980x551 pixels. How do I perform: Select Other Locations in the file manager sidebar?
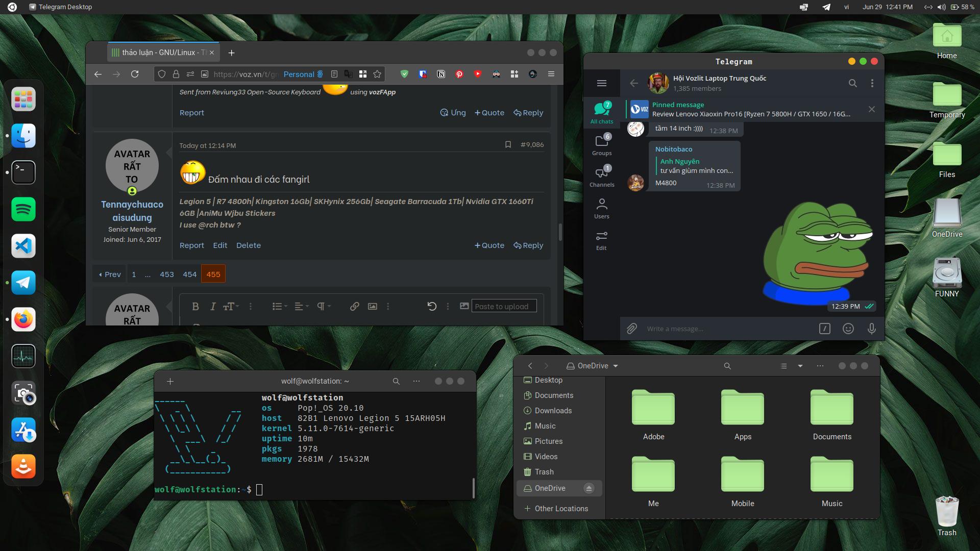point(556,509)
